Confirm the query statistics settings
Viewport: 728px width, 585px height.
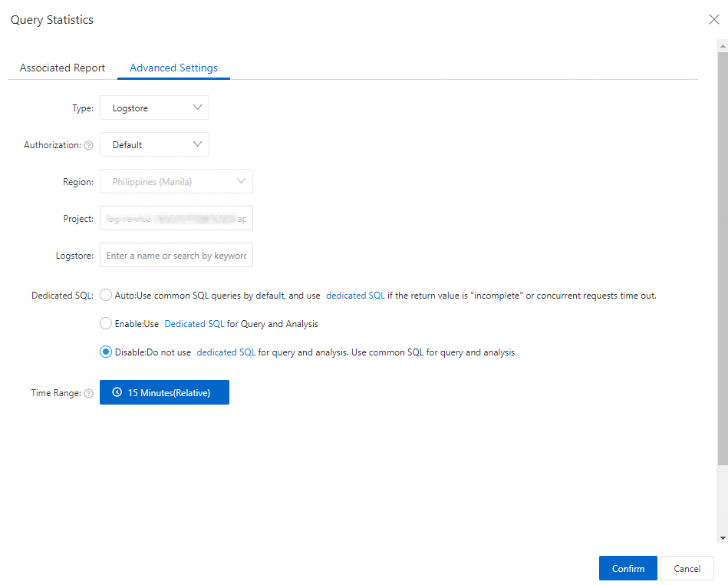tap(628, 568)
